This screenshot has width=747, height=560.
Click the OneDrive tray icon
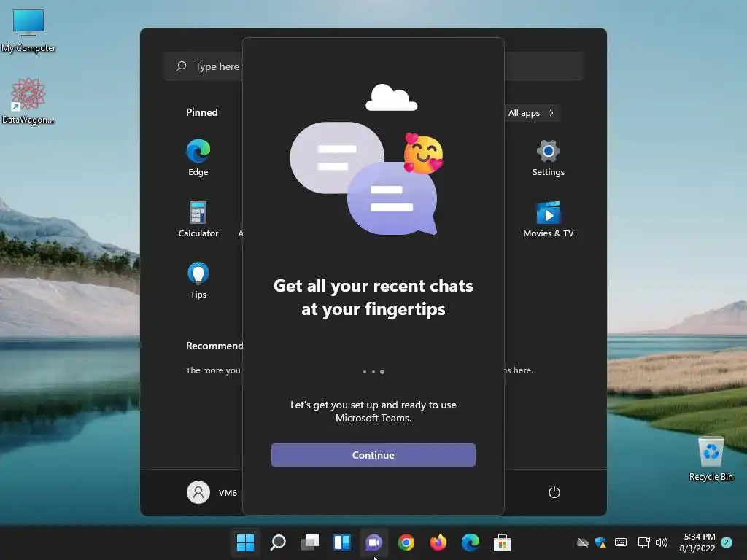pyautogui.click(x=583, y=542)
